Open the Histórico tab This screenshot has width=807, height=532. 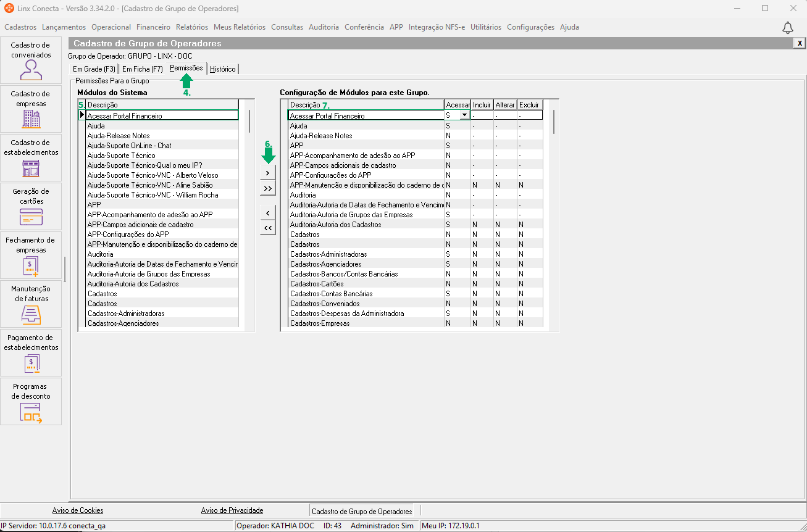[x=222, y=69]
